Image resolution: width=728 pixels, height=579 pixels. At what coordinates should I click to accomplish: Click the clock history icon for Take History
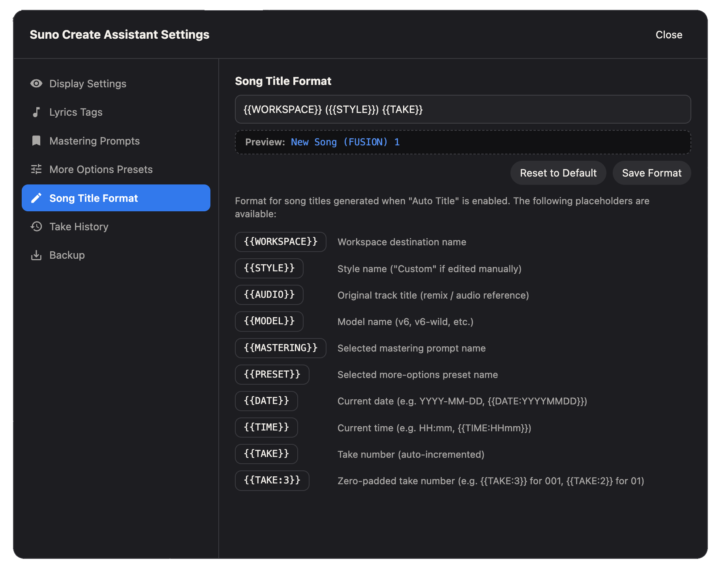coord(36,227)
